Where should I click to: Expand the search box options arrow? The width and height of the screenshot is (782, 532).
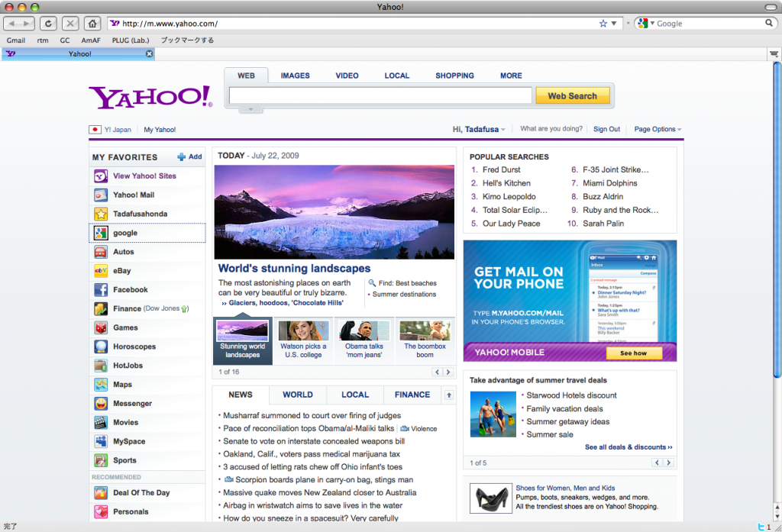(250, 109)
